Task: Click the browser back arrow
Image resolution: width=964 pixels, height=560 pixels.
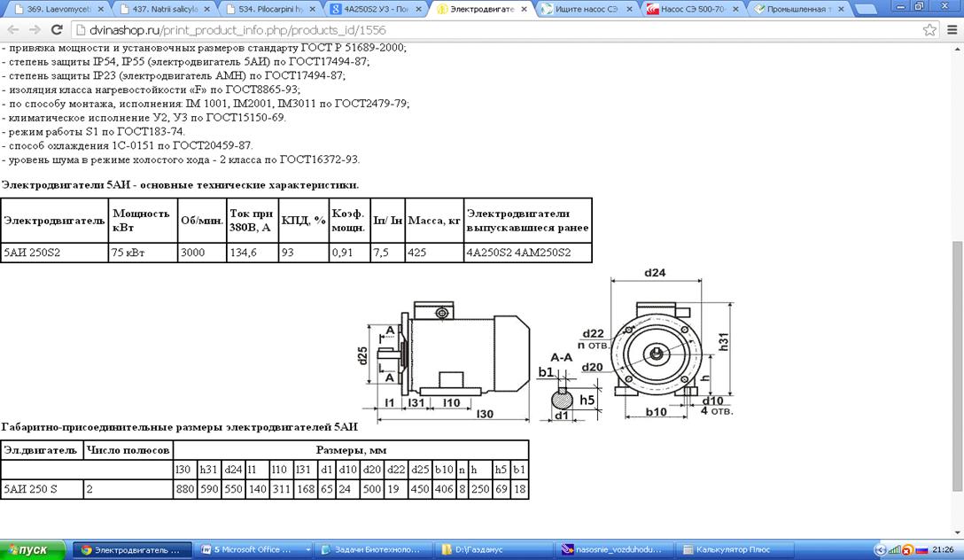Action: coord(12,29)
